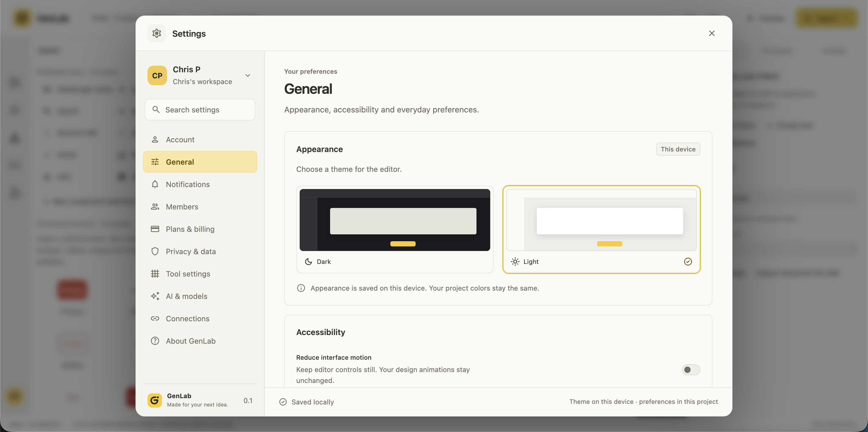Click the This device badge
Image resolution: width=868 pixels, height=432 pixels.
678,149
